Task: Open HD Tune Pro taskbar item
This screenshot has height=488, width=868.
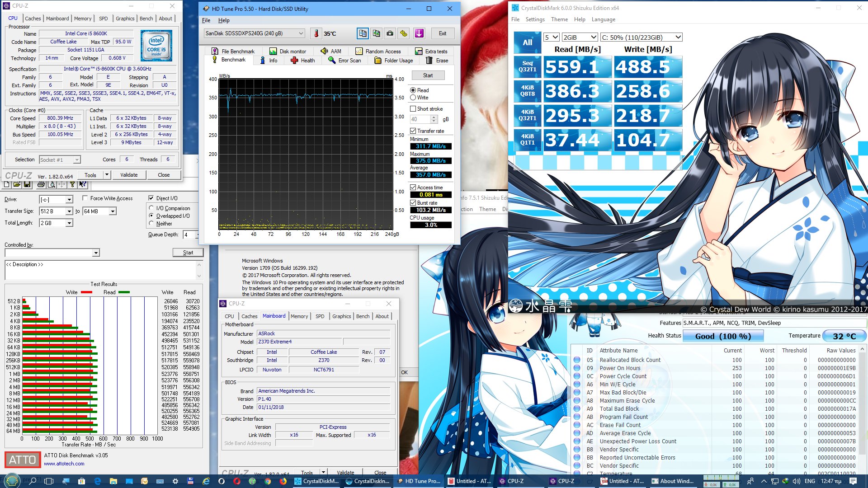Action: tap(418, 481)
